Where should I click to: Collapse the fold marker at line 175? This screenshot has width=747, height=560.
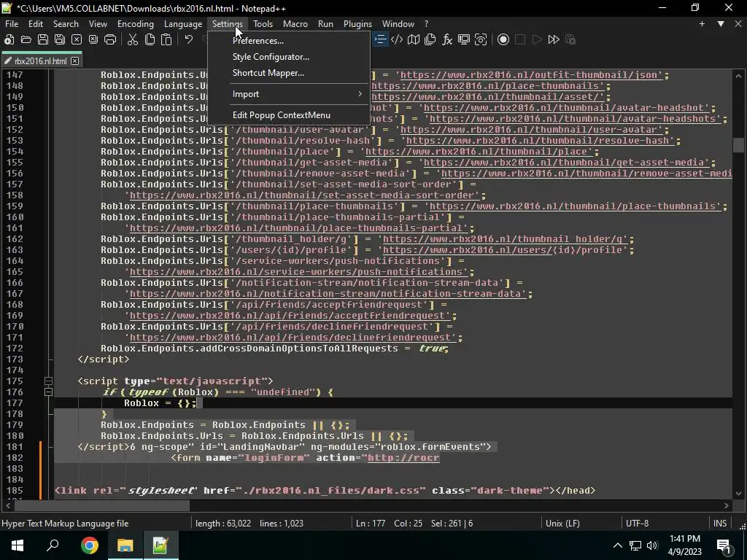(48, 381)
